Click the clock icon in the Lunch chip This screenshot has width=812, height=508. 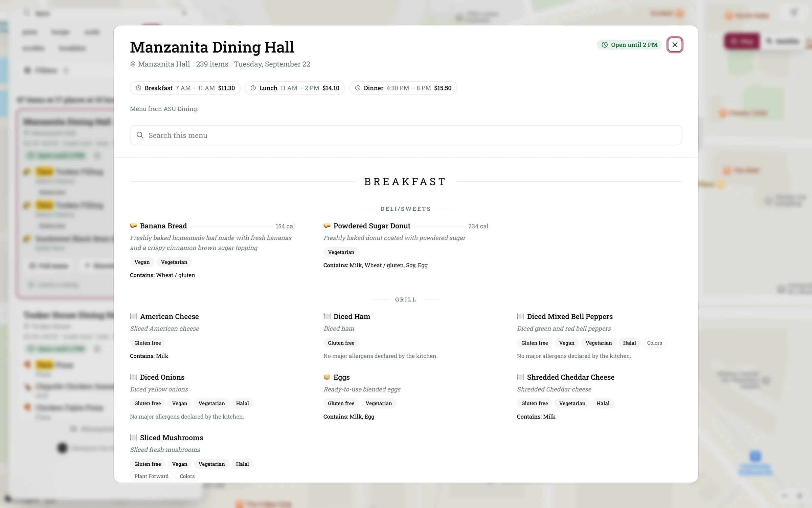(x=253, y=88)
